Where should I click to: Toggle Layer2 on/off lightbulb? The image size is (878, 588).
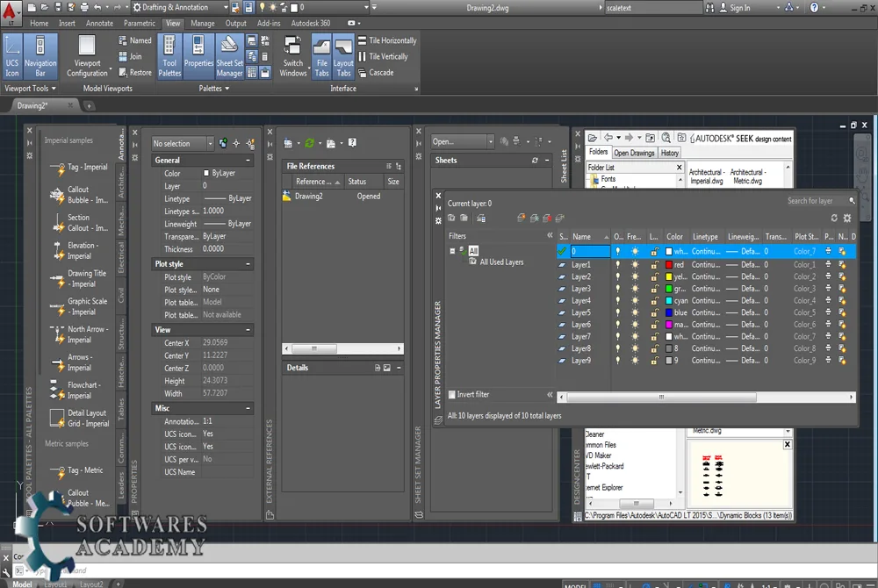617,276
